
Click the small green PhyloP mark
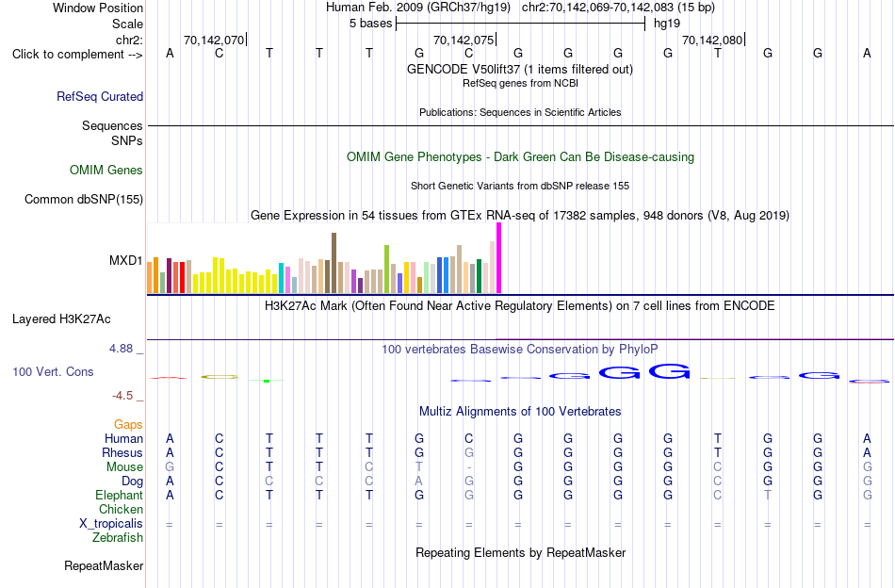coord(266,381)
